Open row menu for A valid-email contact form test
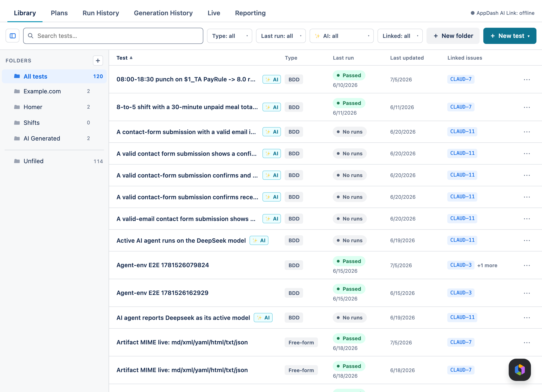 point(527,219)
